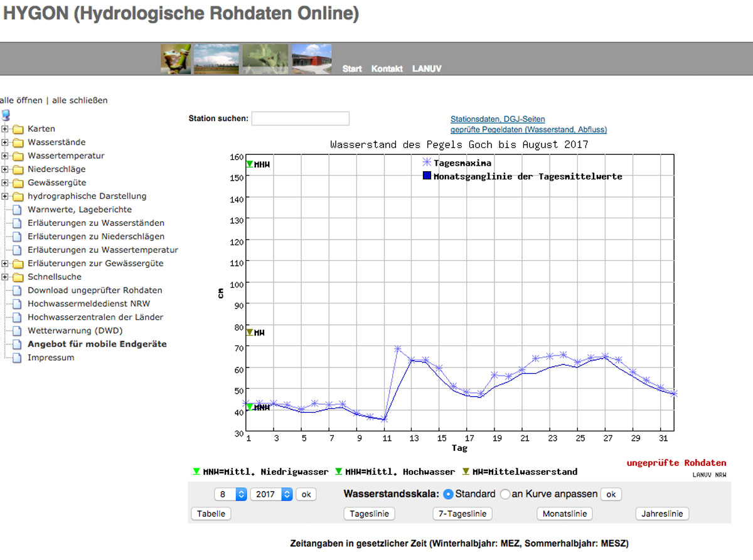
Task: Open the Kontakt menu item
Action: tap(387, 69)
